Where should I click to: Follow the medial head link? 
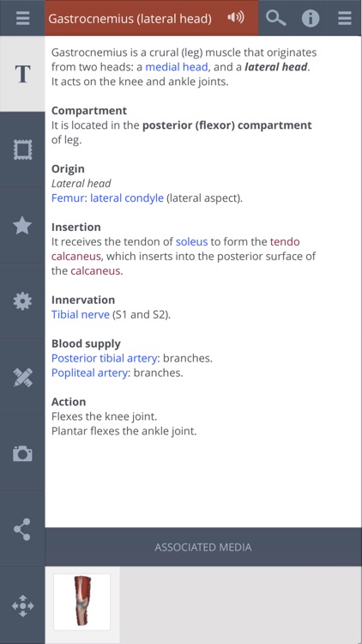point(177,67)
